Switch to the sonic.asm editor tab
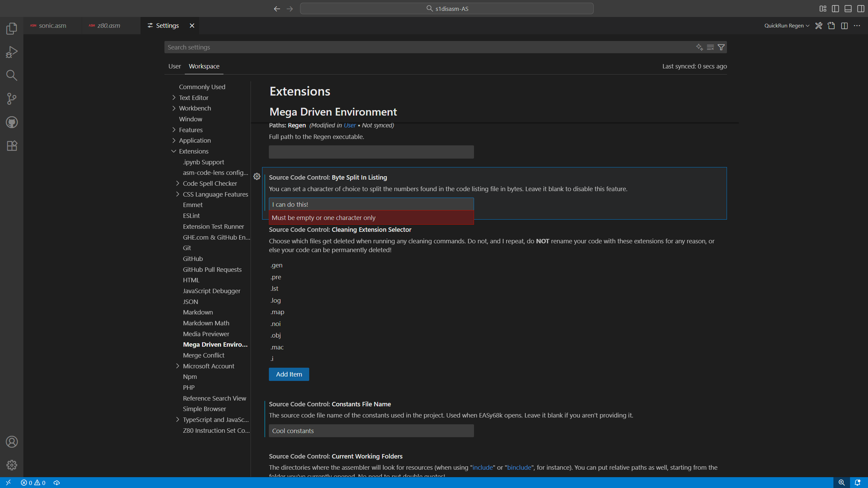 coord(52,26)
